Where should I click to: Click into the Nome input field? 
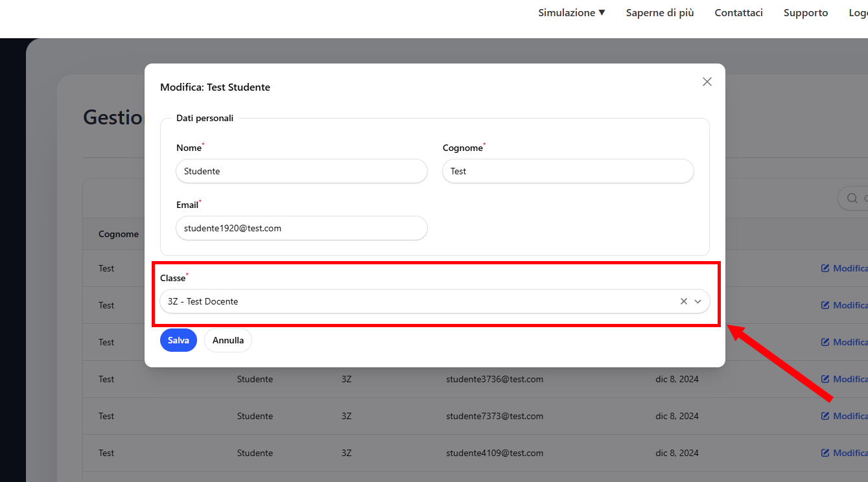pos(301,172)
